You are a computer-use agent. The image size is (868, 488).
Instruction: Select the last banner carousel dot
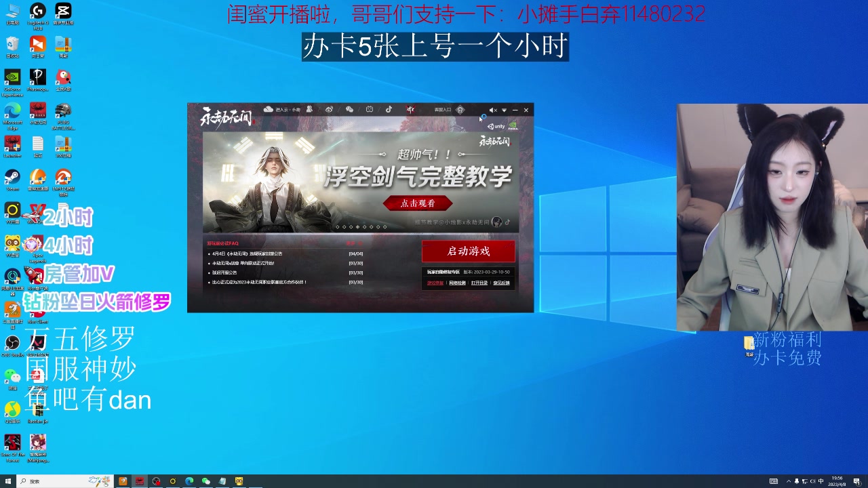point(384,227)
